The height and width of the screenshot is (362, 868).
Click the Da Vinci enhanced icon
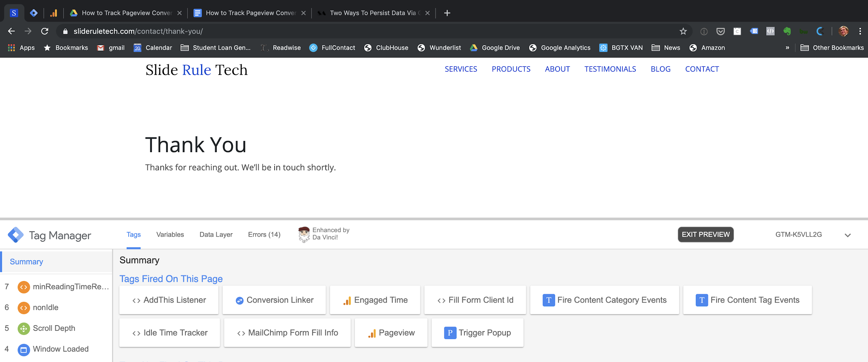tap(304, 235)
